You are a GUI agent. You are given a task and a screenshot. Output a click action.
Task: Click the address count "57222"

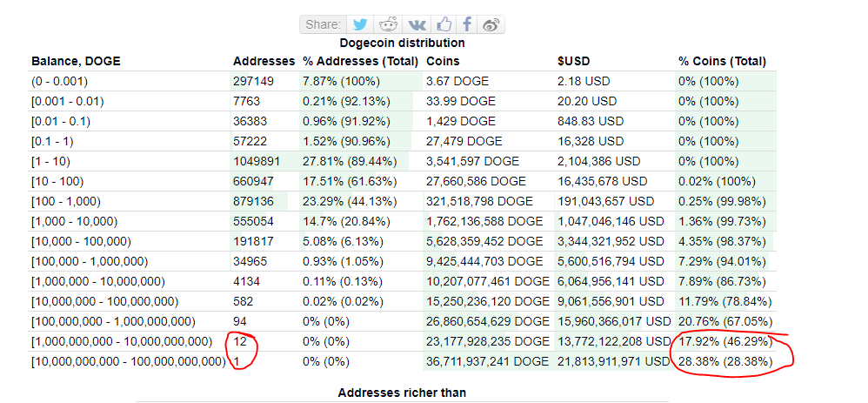point(250,141)
